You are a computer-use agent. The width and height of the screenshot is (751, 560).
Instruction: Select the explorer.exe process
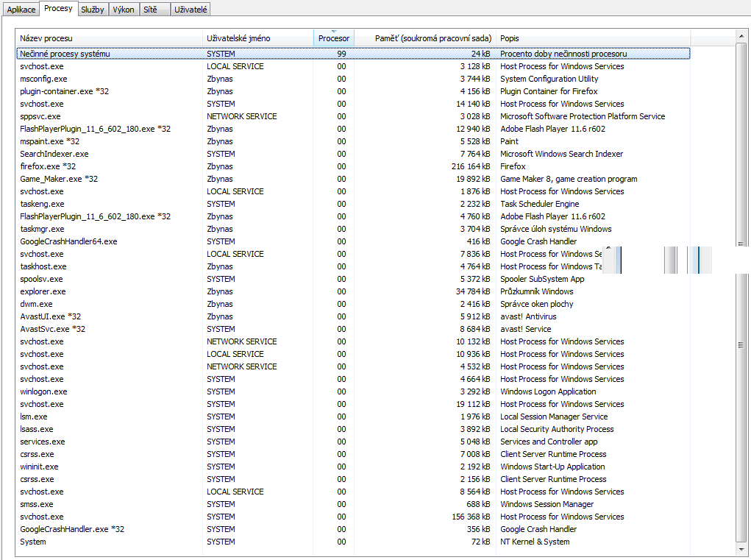(43, 291)
